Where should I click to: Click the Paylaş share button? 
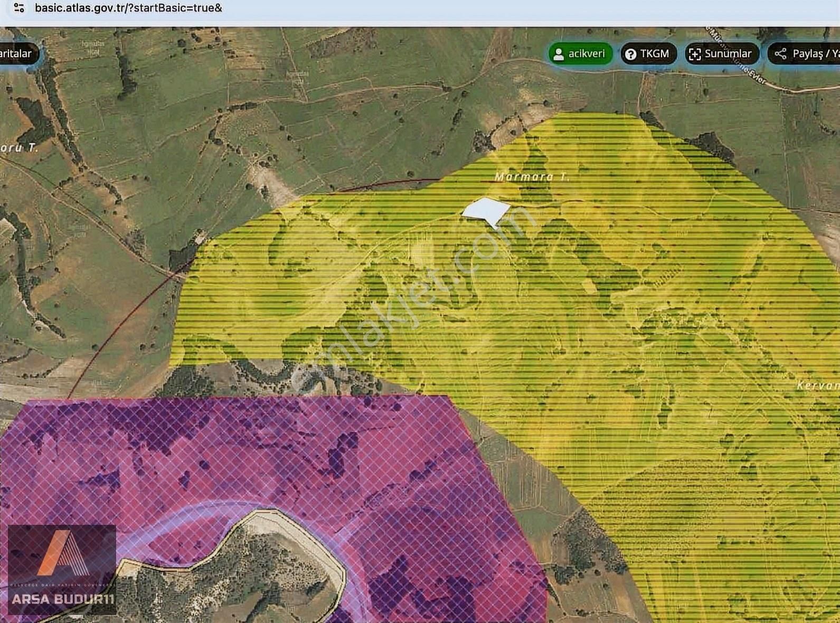point(804,54)
